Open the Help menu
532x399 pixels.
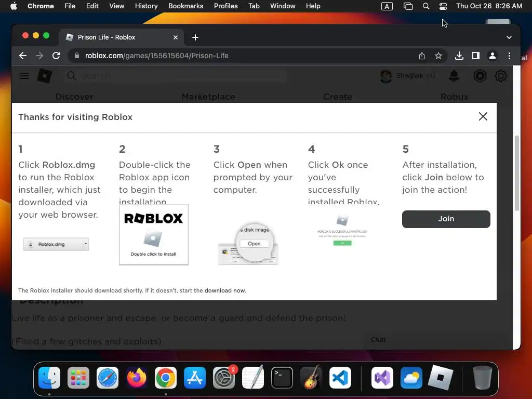(313, 6)
